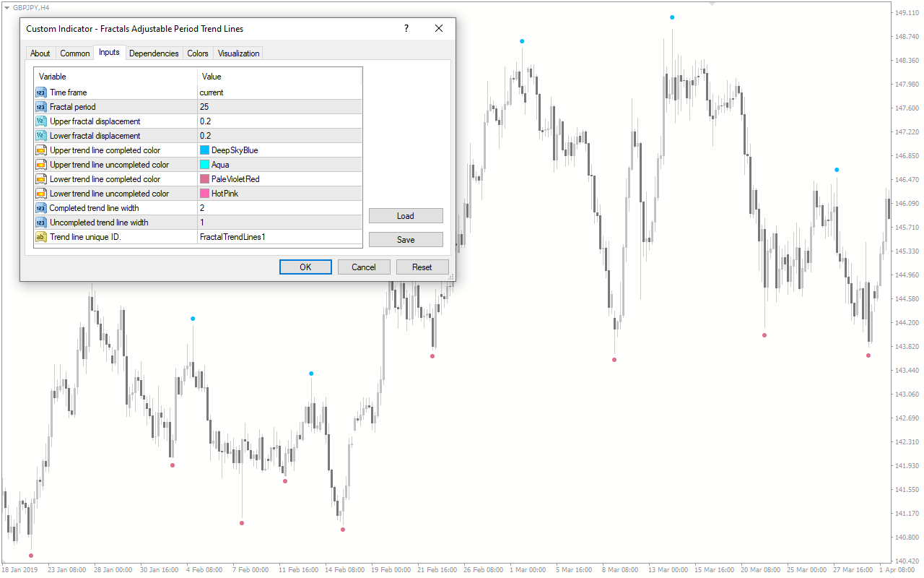Click the Aqua color swatch
This screenshot has height=578, width=924.
pos(204,165)
